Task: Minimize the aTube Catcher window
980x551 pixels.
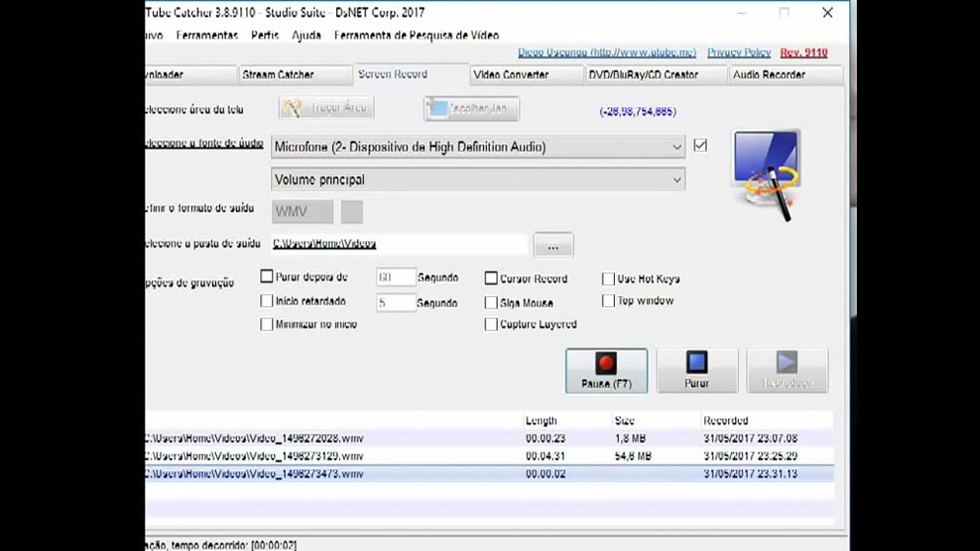Action: 741,12
